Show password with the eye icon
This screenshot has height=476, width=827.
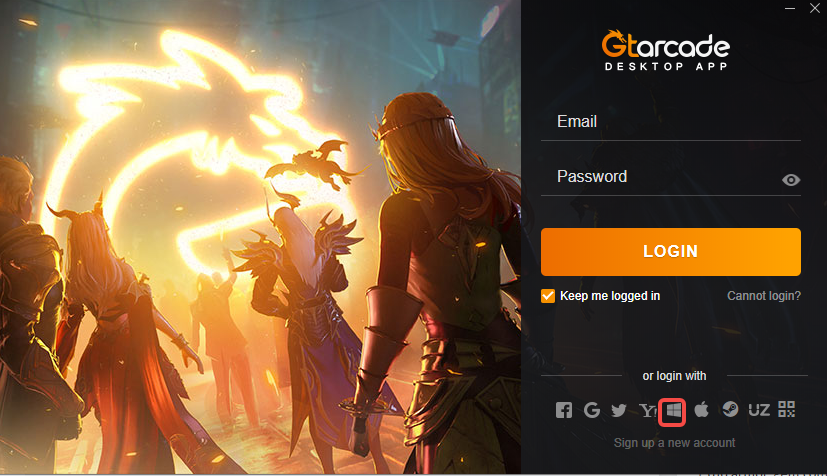[x=791, y=180]
